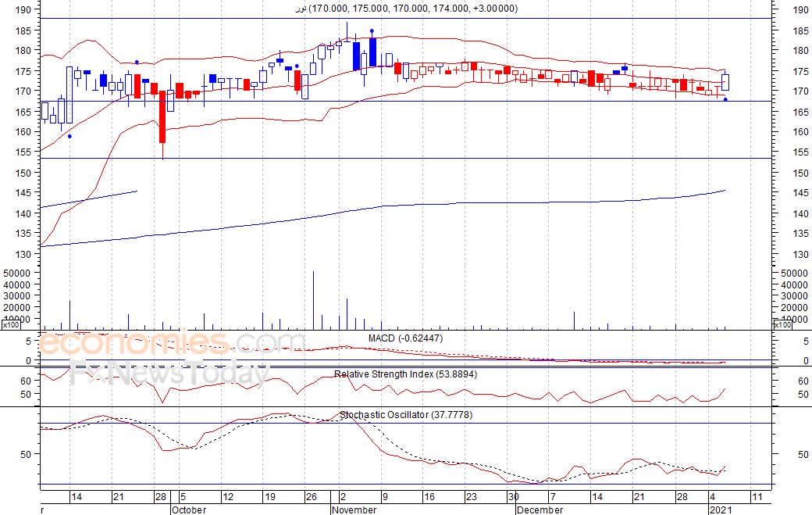The height and width of the screenshot is (515, 812).
Task: Select 190 on the left price axis
Action: click(23, 9)
